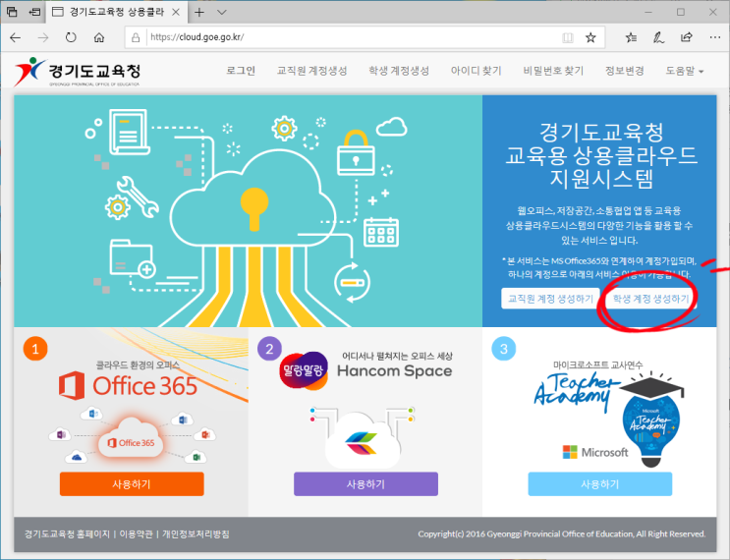The image size is (730, 560).
Task: Click the Hancom Space cloud graphic
Action: pos(363,437)
